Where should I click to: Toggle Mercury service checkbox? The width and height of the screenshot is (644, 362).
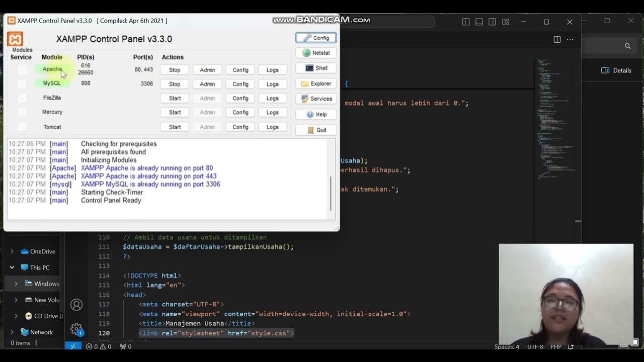pyautogui.click(x=22, y=112)
